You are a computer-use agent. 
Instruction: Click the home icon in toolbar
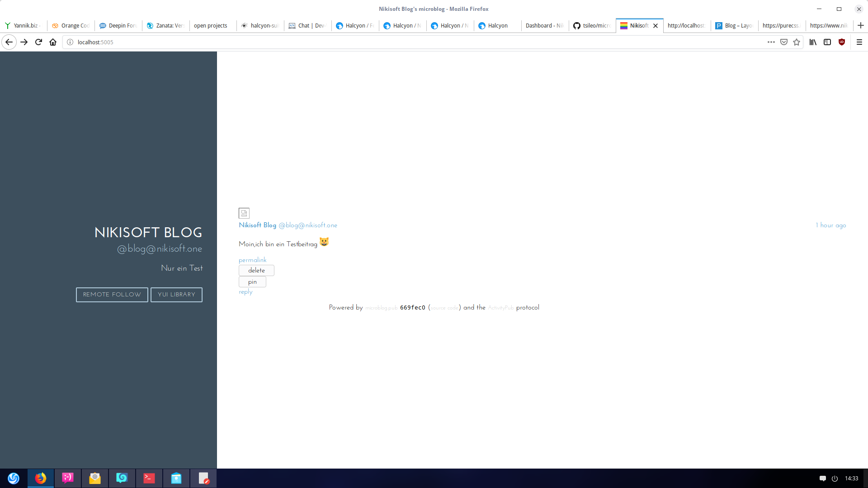pos(53,42)
